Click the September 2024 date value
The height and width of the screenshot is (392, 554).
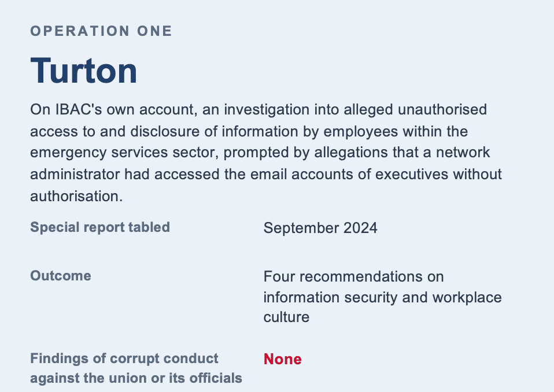(320, 228)
